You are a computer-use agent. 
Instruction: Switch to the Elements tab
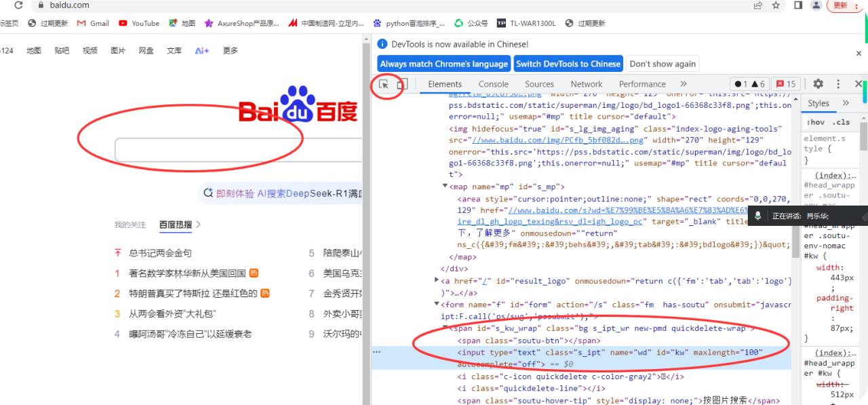(445, 84)
